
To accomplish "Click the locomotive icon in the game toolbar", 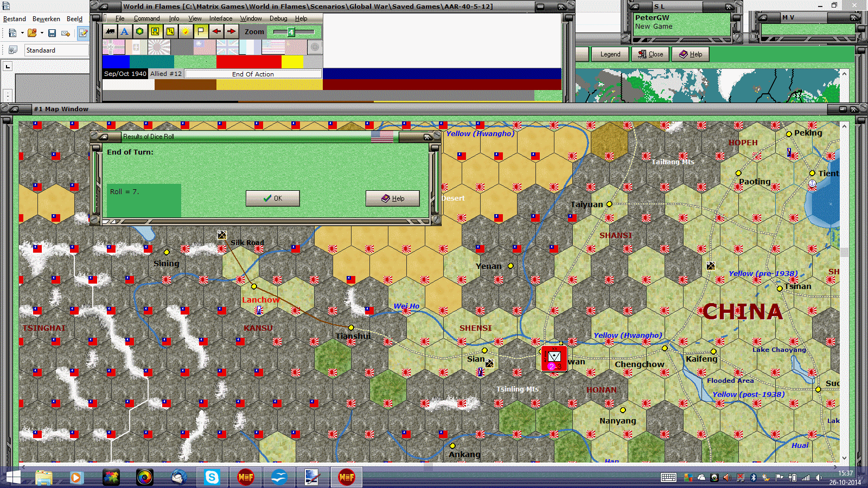I will pyautogui.click(x=110, y=31).
